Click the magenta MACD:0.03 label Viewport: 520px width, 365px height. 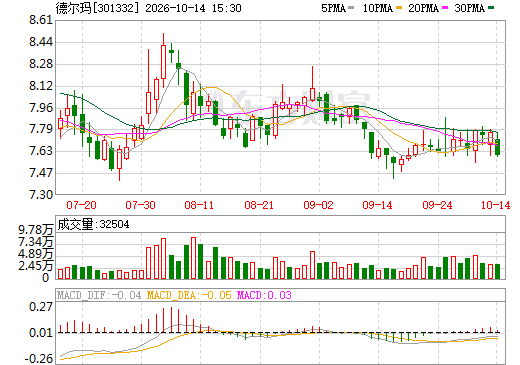(x=264, y=295)
